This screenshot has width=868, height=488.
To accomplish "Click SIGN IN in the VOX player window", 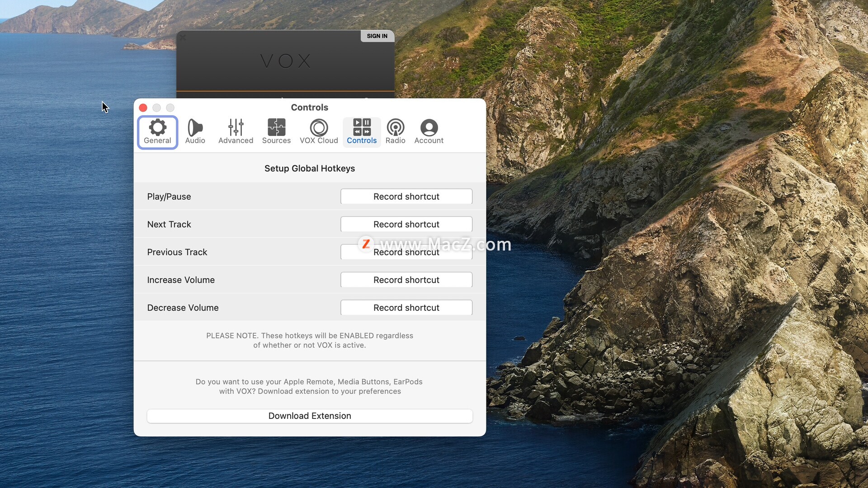I will coord(377,36).
